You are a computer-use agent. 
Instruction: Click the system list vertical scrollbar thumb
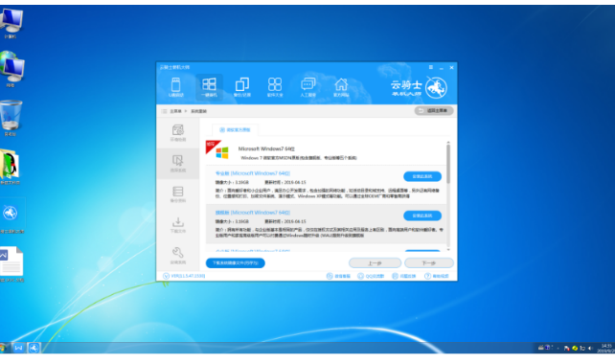(x=448, y=164)
